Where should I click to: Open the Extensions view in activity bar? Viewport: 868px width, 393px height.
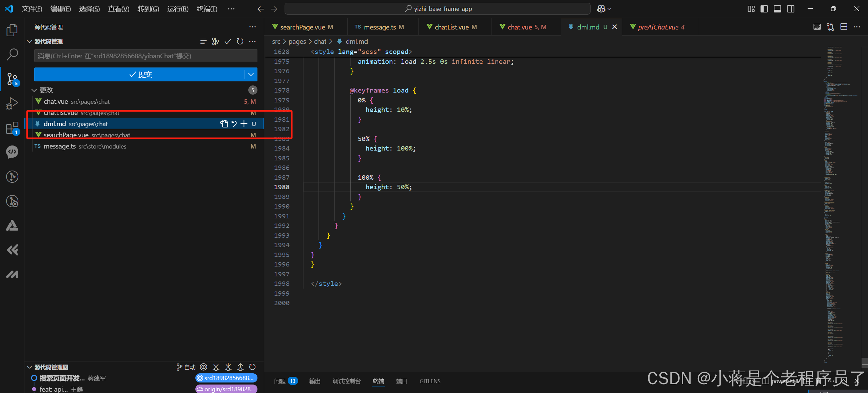(x=12, y=128)
